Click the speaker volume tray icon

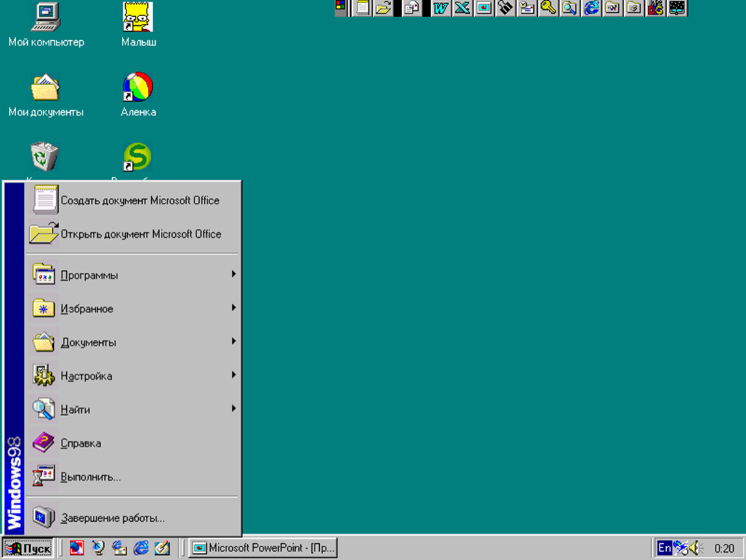696,548
